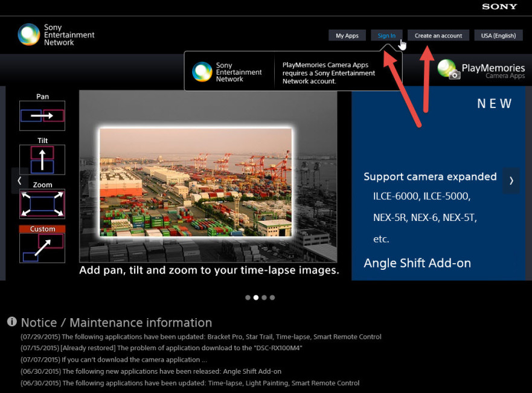The width and height of the screenshot is (532, 393).
Task: Open the My Apps page
Action: point(347,35)
